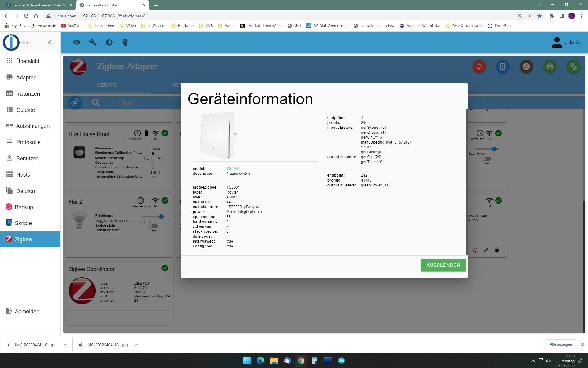
Task: Click the eye visibility icon in top toolbar
Action: point(77,42)
